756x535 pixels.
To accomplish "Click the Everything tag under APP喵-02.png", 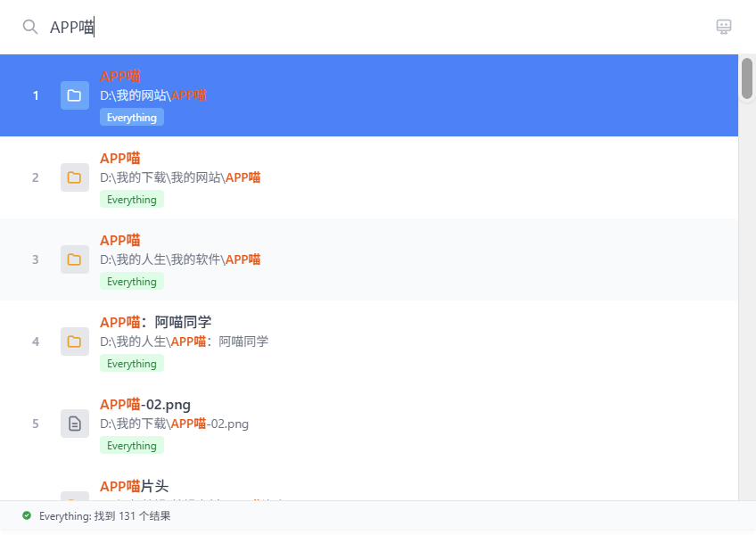I will [x=131, y=445].
